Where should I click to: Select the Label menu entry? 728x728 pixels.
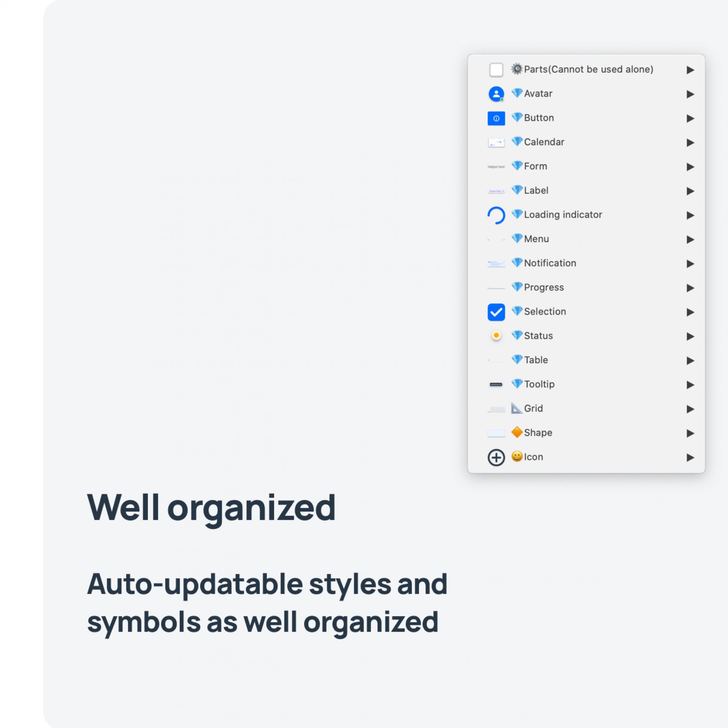536,190
